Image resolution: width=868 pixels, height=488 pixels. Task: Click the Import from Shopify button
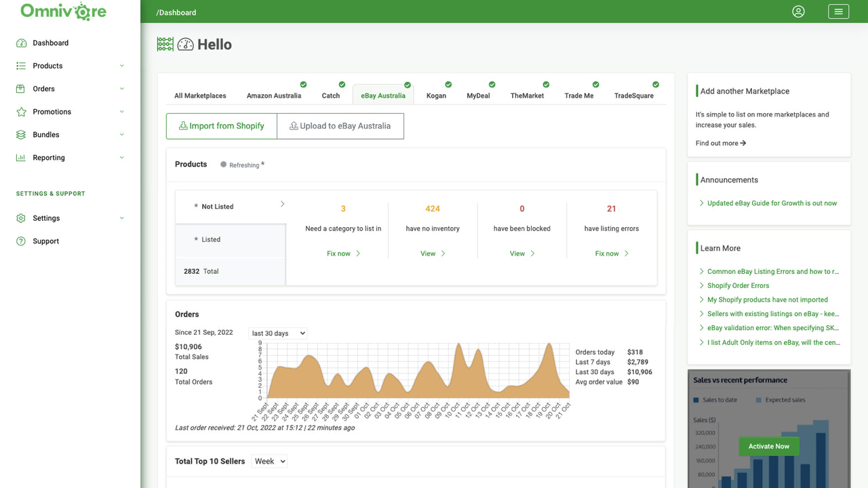(221, 125)
